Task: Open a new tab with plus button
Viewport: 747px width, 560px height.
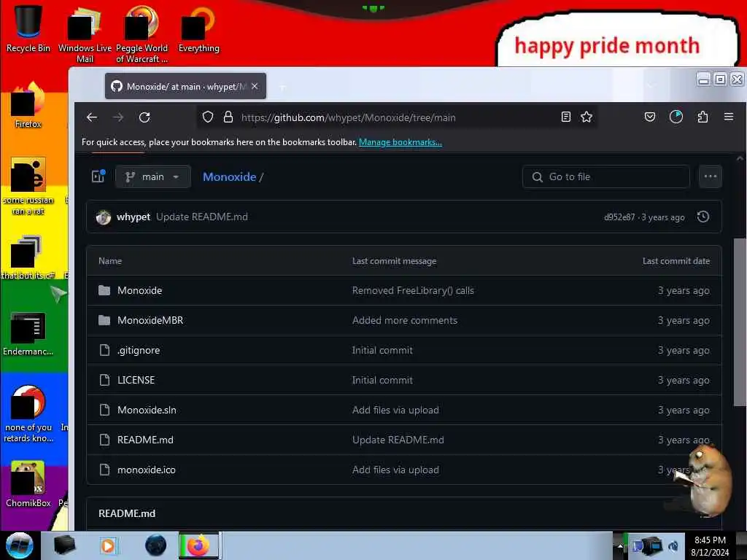Action: coord(282,87)
